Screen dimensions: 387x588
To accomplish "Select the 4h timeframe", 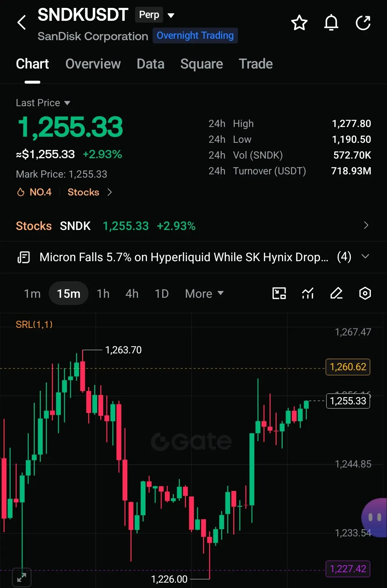I will tap(132, 294).
